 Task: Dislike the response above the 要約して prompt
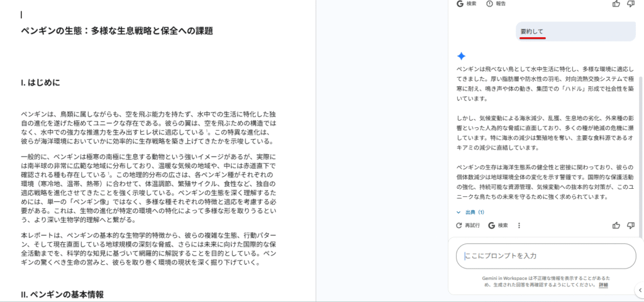(x=631, y=4)
